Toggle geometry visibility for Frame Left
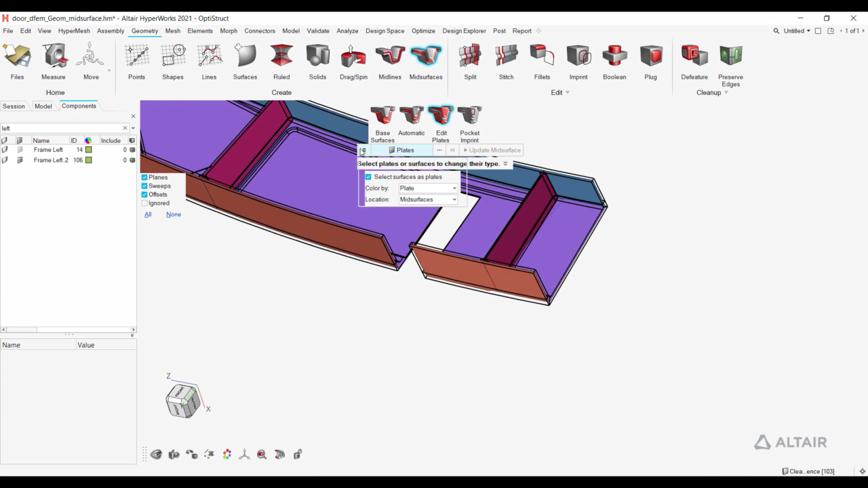The width and height of the screenshot is (868, 488). coord(5,150)
